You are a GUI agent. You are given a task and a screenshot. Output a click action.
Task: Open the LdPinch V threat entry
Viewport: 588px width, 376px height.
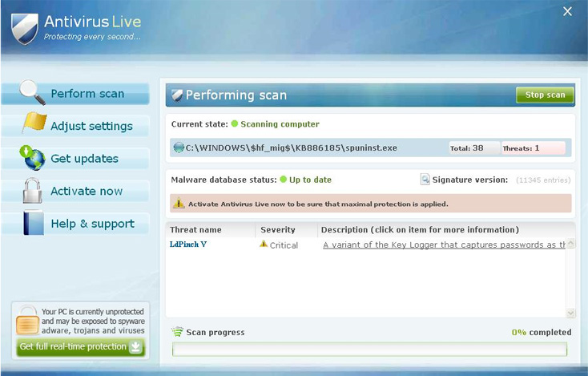188,245
